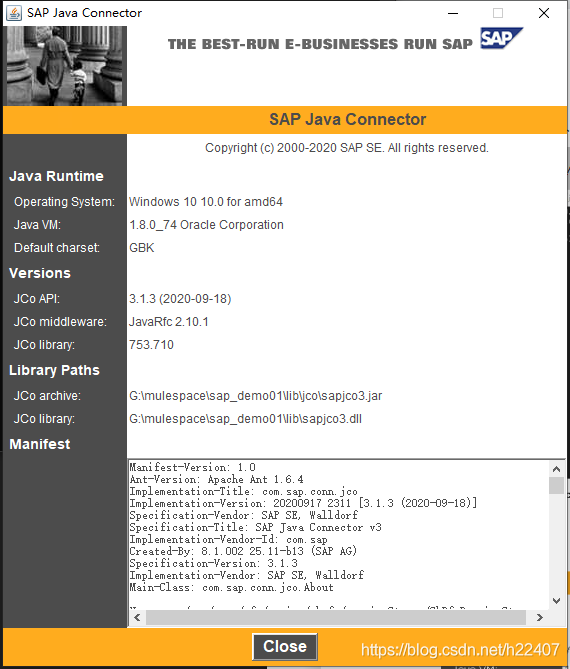The width and height of the screenshot is (570, 669).
Task: Click the 'Implementation-Title: com.sap.conn.jco' line
Action: pyautogui.click(x=244, y=492)
